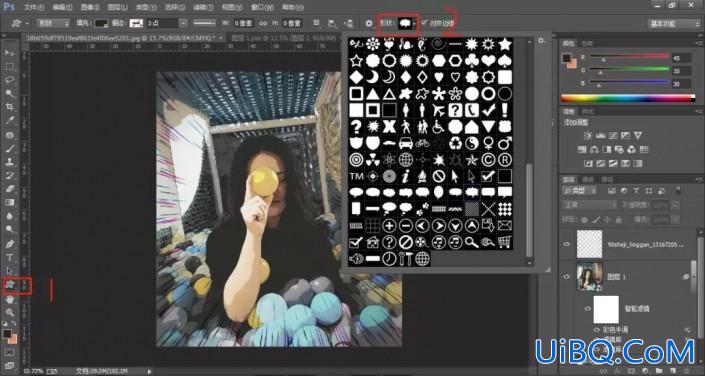The image size is (705, 376).
Task: Pick the spade shape in shape picker
Action: 505,60
